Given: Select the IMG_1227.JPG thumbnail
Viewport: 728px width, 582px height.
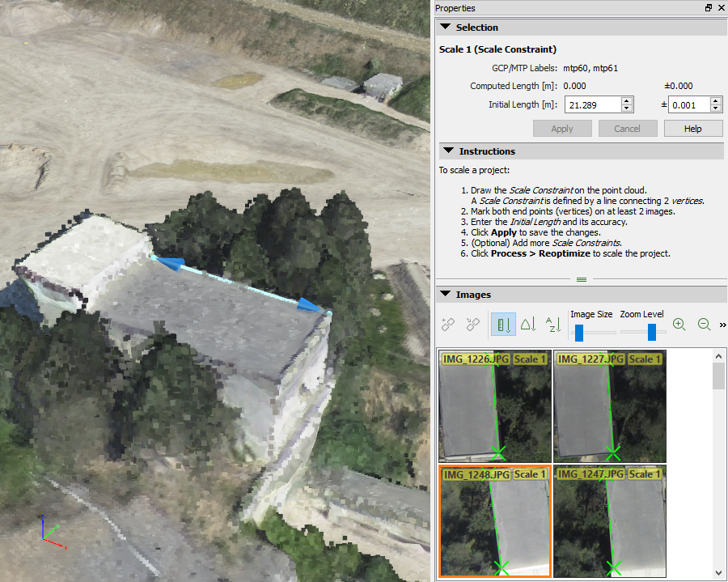Looking at the screenshot, I should (x=609, y=406).
